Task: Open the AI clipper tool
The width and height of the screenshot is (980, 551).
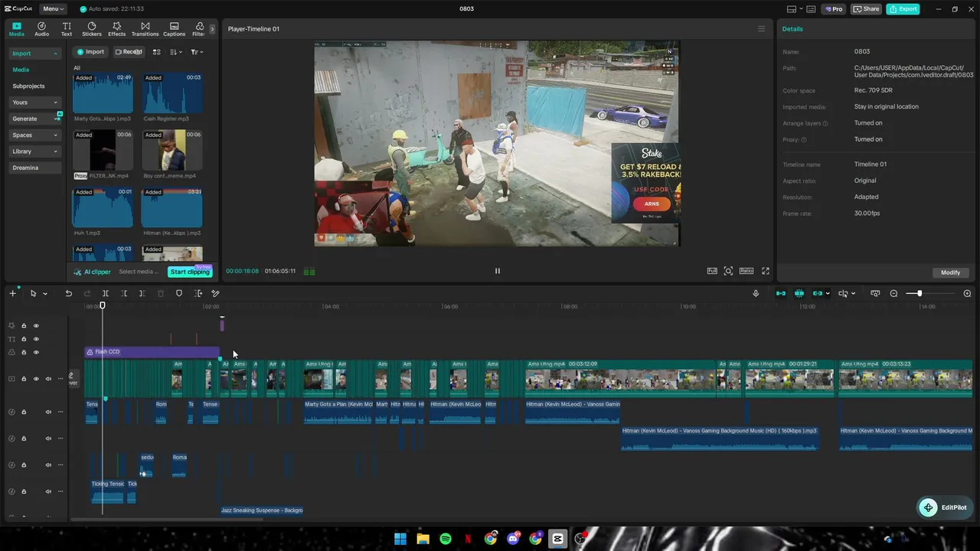Action: pyautogui.click(x=93, y=272)
